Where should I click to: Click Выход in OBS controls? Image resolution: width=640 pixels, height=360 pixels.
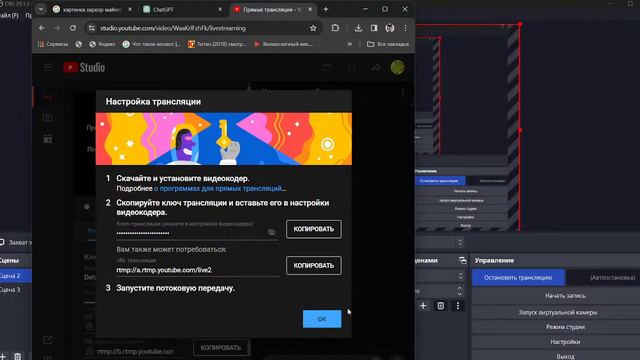[565, 356]
